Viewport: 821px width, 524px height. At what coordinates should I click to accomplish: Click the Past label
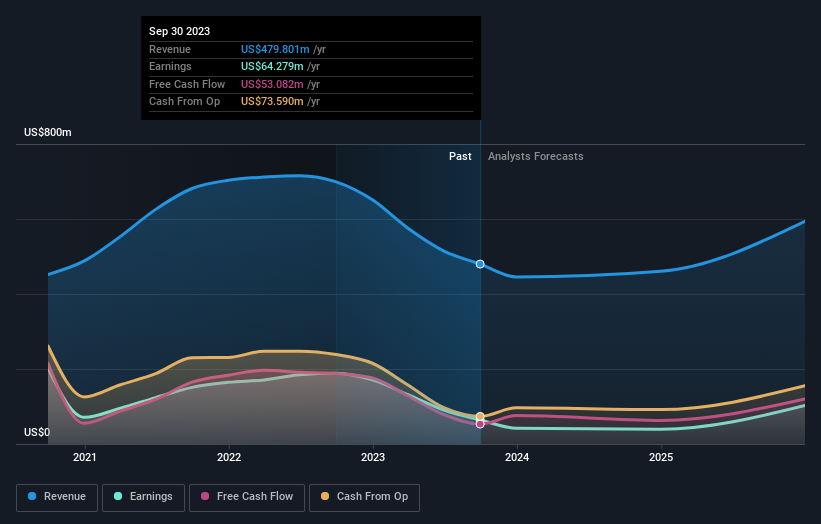point(460,156)
